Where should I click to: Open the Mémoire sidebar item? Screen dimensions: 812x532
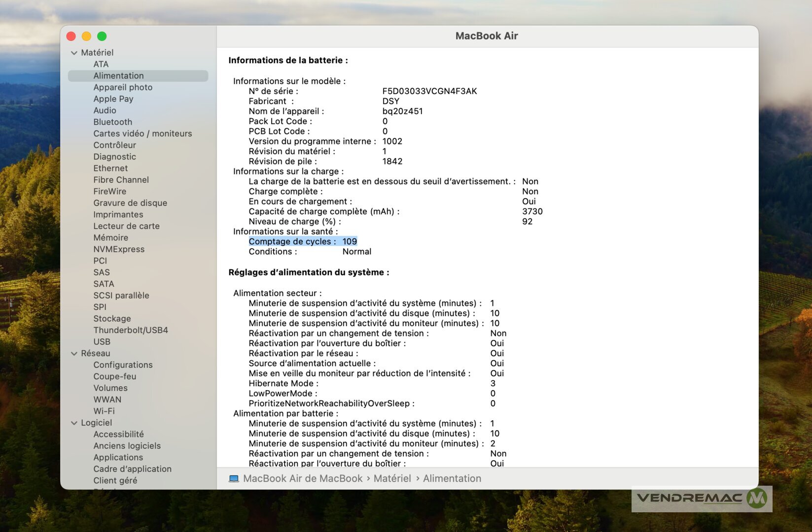110,238
